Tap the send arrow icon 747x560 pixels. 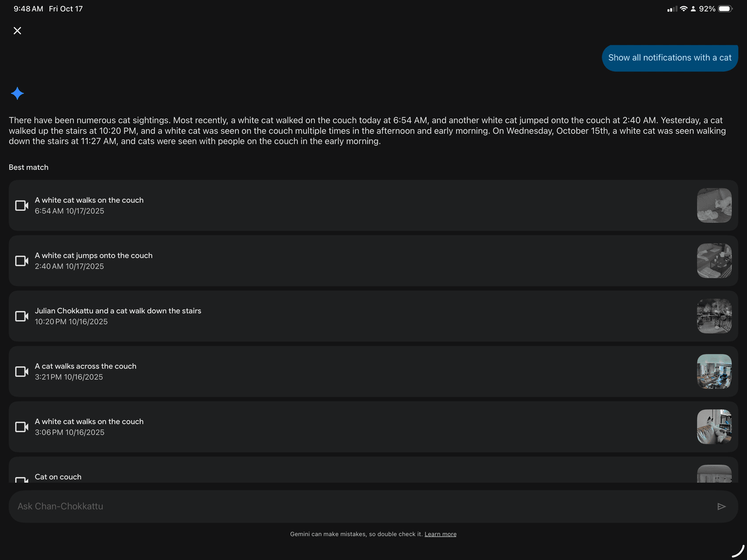[721, 506]
